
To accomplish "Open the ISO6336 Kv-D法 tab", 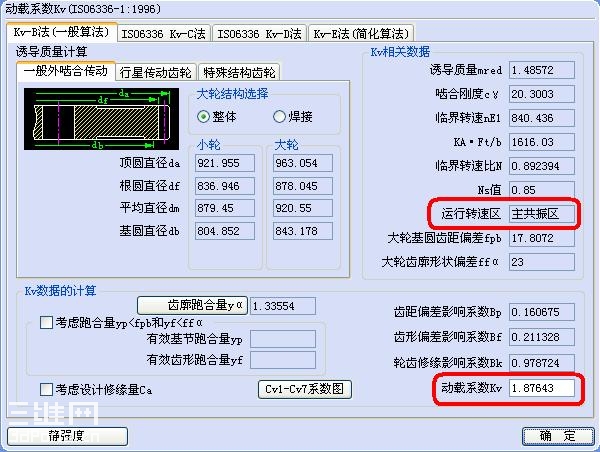I will (259, 34).
